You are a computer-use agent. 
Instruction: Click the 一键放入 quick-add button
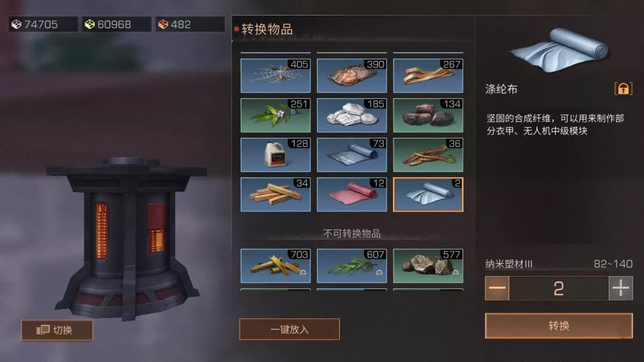click(290, 329)
